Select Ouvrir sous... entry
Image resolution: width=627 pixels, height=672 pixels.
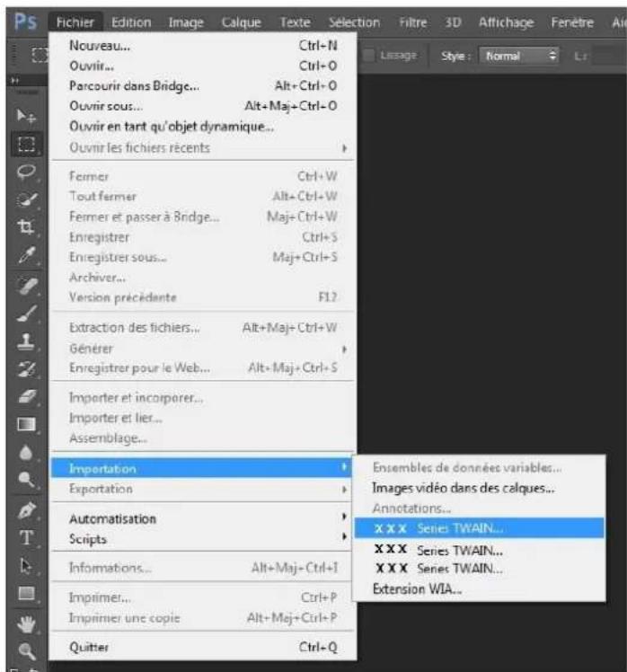tap(203, 106)
